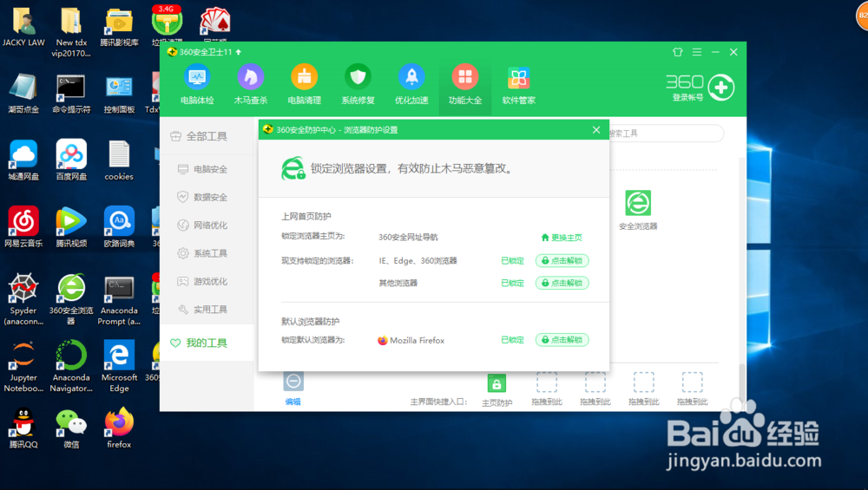Click the 搜索工具 search field
This screenshot has width=868, height=490.
[666, 134]
